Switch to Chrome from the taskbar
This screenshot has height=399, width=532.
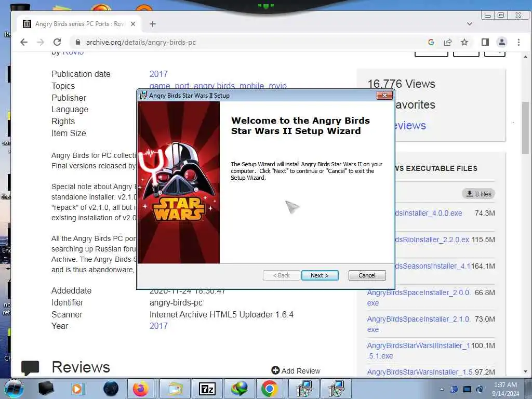270,389
